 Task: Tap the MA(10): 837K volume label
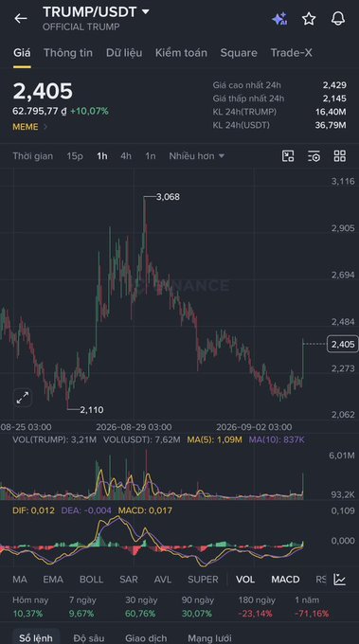coord(277,439)
